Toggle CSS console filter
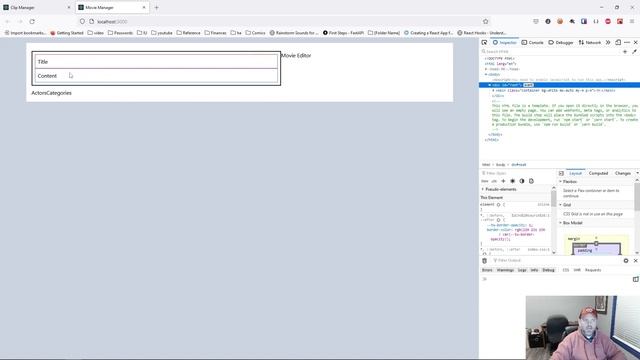 click(x=566, y=270)
